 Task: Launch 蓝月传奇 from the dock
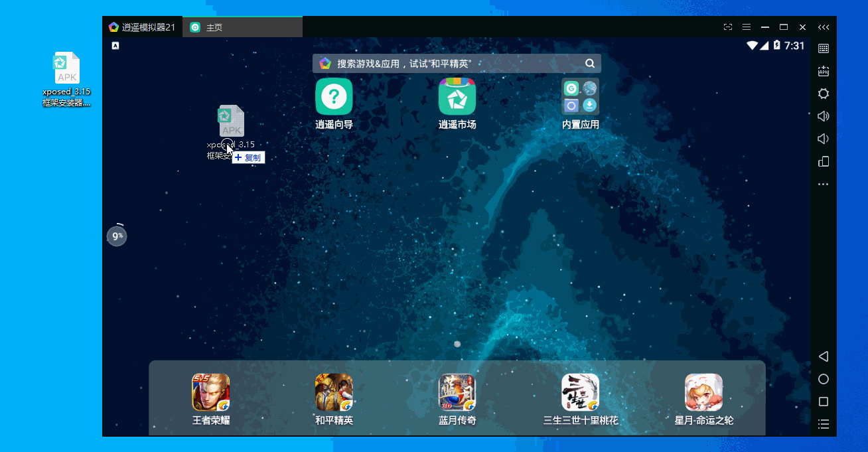pos(457,399)
